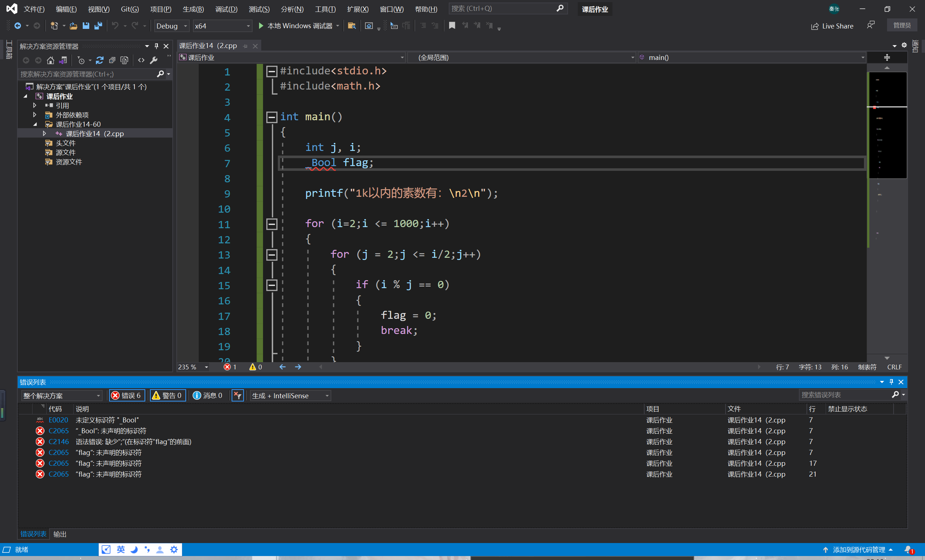
Task: Open the 235 % zoom level dropdown
Action: (x=193, y=367)
